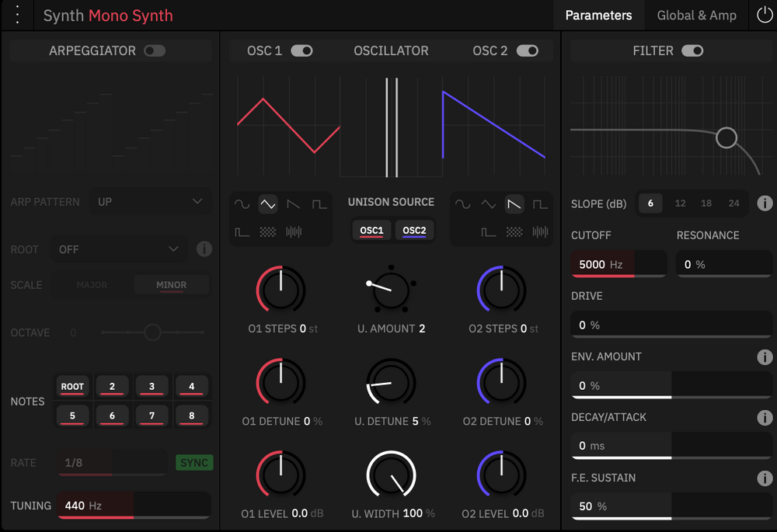Viewport: 777px width, 532px height.
Task: Choose sawtooth waveform for oscillator 1
Action: coord(294,205)
